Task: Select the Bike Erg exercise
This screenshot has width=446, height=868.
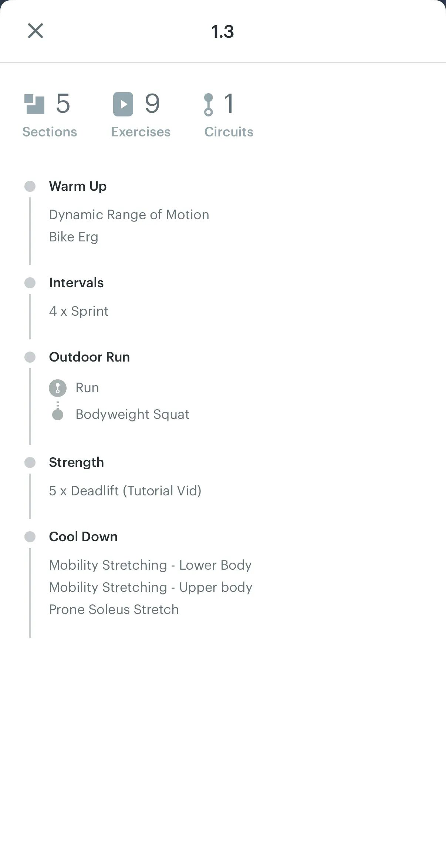Action: click(x=74, y=237)
